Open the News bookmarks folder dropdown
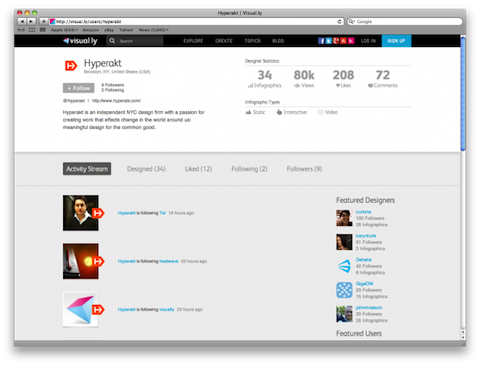Screen dimensions: 480x366 [x=153, y=30]
